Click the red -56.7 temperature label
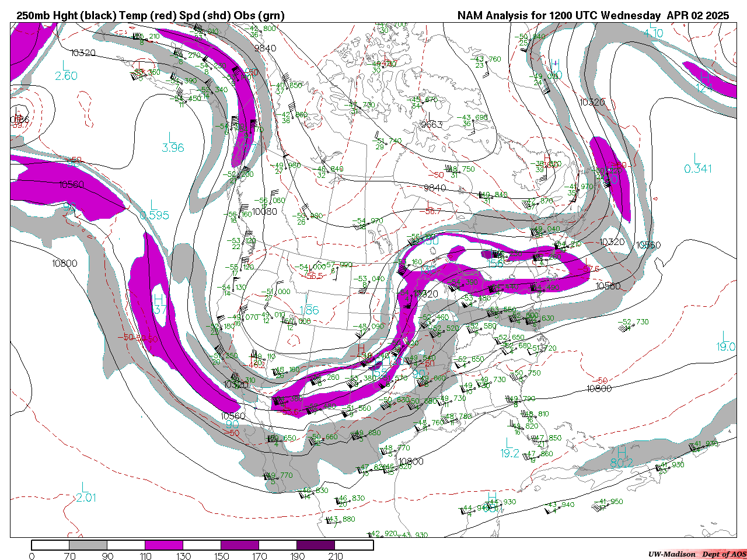The image size is (747, 560). point(432,211)
